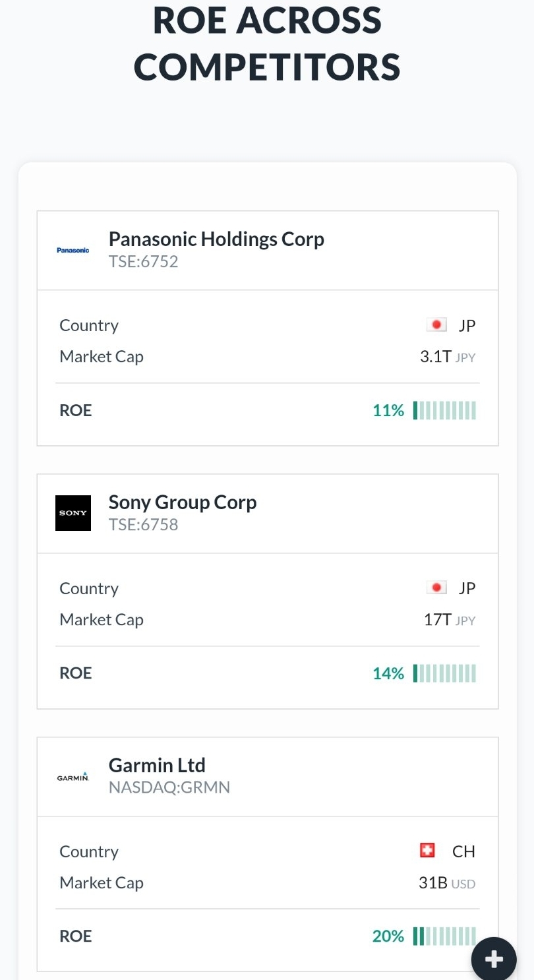Click Panasonic 11% ROE bar indicator
The image size is (534, 980).
(x=444, y=410)
